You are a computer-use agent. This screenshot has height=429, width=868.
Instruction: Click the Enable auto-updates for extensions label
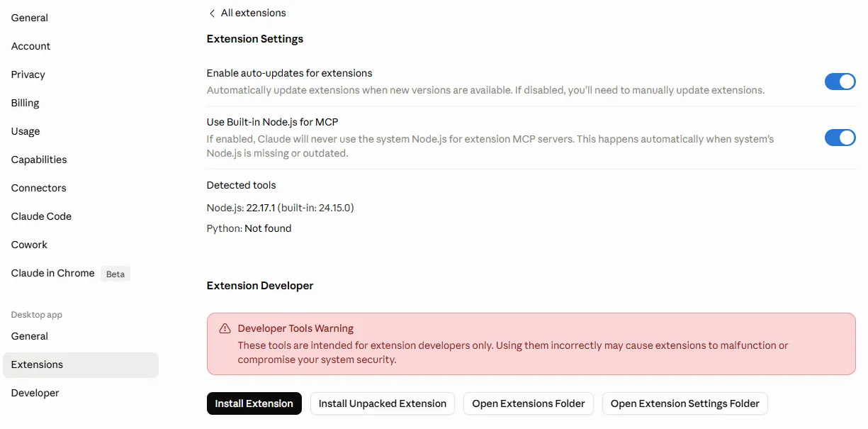(x=290, y=73)
